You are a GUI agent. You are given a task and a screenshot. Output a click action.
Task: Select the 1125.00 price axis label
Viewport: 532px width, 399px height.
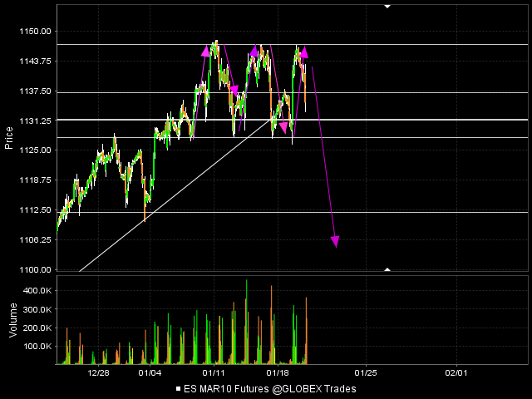click(35, 150)
